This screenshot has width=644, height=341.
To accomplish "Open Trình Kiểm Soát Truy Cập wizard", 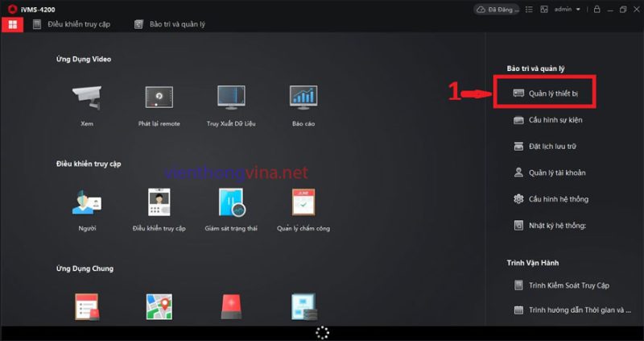I will (561, 285).
